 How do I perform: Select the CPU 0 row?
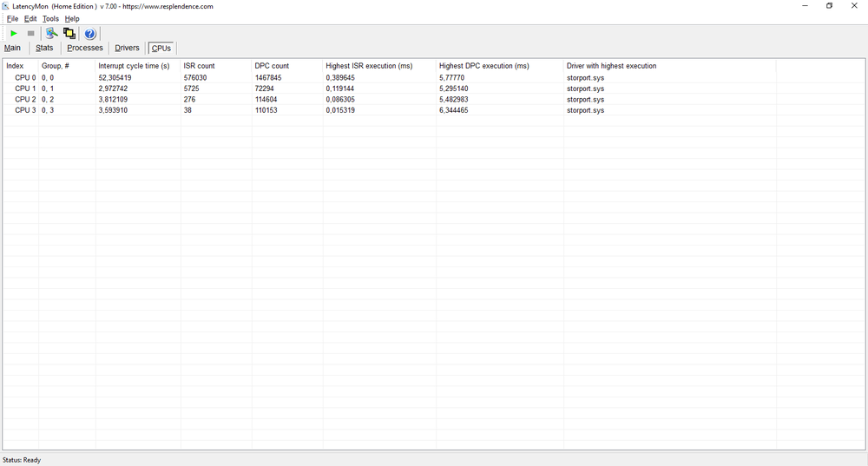(26, 77)
